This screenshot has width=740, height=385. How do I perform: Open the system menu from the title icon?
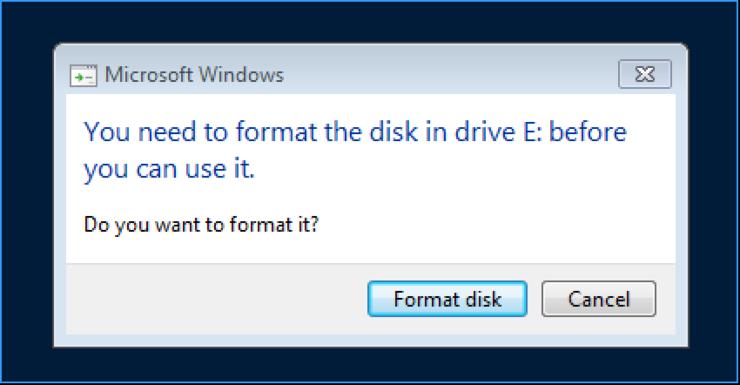tap(84, 75)
